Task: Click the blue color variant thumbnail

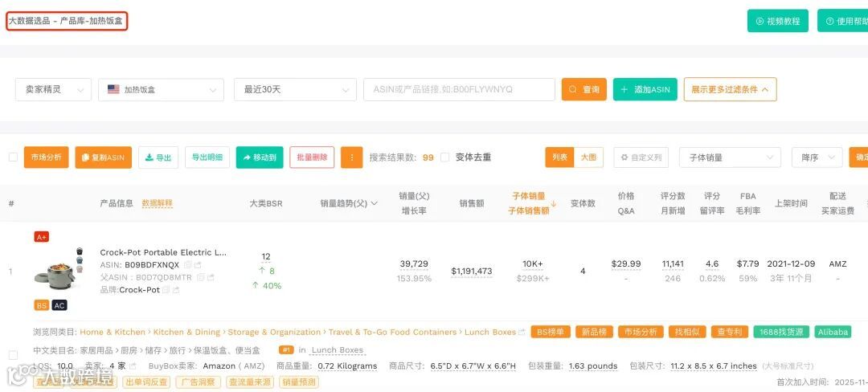Action: pos(80,259)
